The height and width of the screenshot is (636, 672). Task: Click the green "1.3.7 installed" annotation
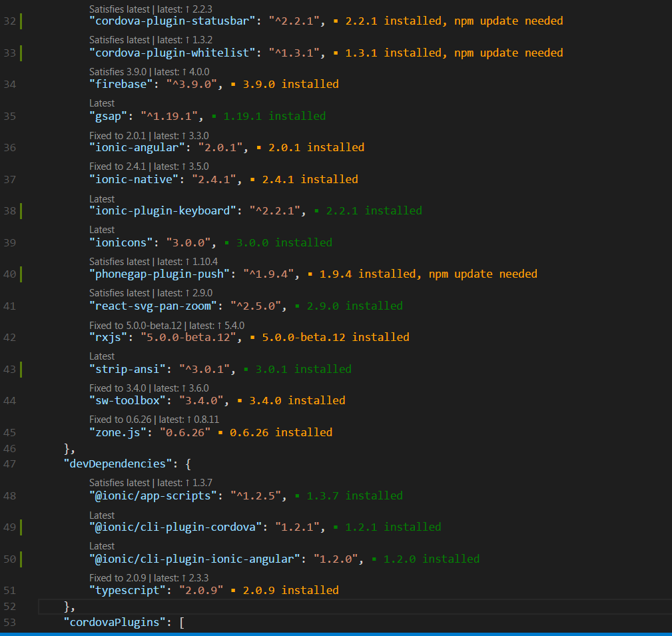click(354, 496)
